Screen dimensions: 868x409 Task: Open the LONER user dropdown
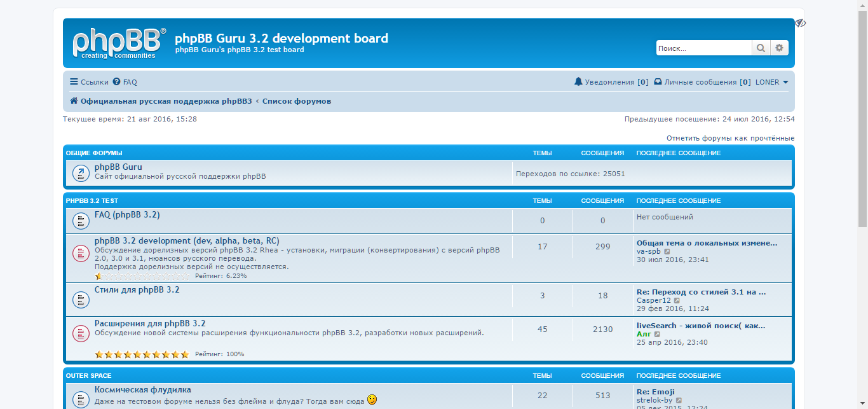pyautogui.click(x=771, y=82)
